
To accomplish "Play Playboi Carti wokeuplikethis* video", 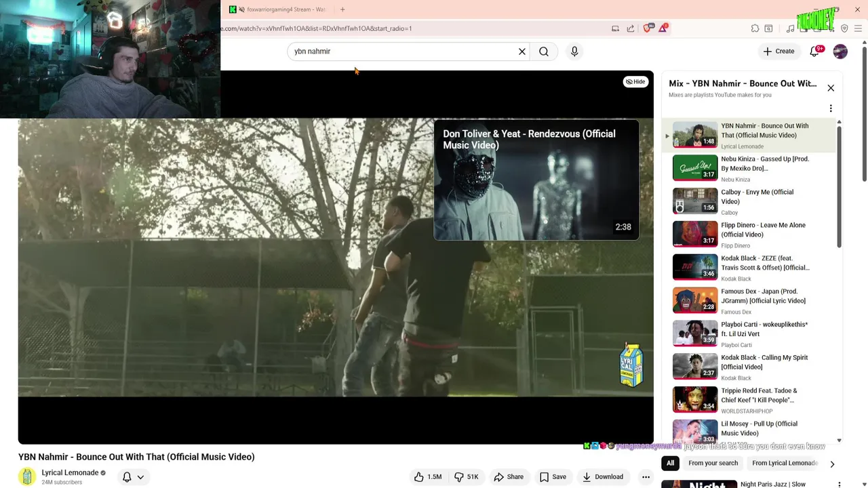I will tap(749, 334).
